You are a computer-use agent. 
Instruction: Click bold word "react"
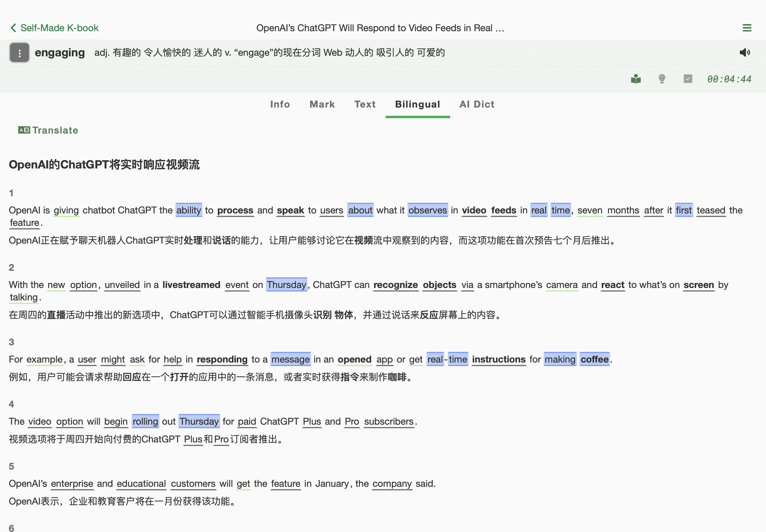click(612, 285)
